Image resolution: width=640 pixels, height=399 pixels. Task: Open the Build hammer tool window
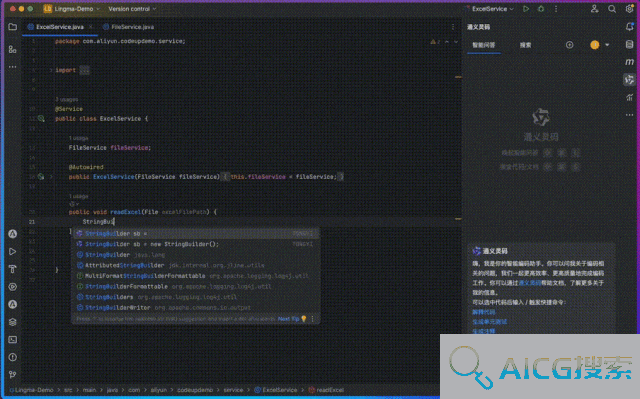pos(13,269)
